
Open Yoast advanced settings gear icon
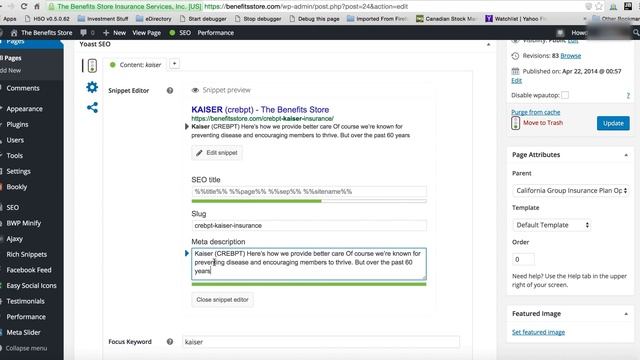92,87
